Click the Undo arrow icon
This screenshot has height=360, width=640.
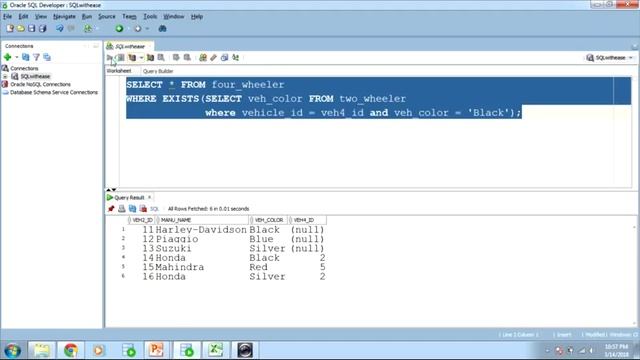point(60,29)
